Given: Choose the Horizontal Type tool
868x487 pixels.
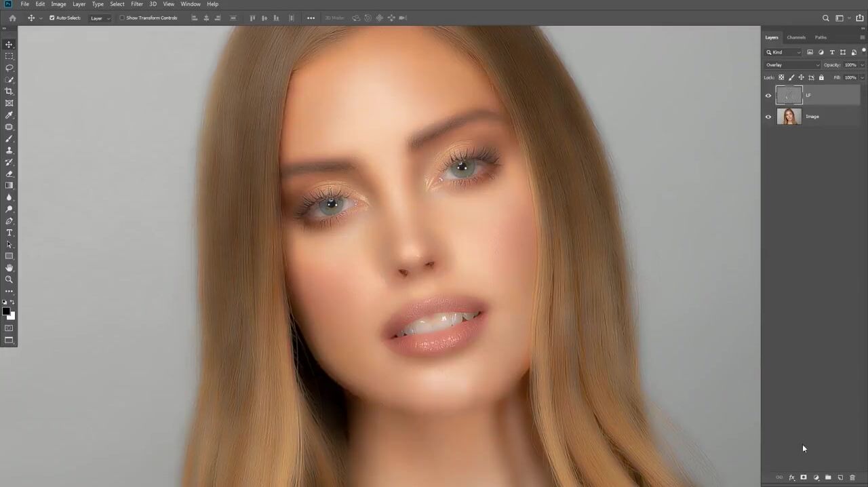Looking at the screenshot, I should (x=9, y=233).
